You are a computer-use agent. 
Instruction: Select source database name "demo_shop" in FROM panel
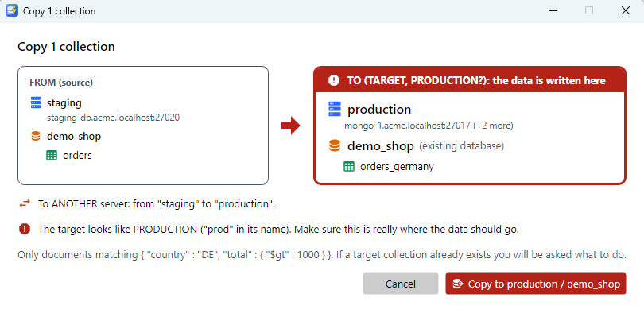pyautogui.click(x=74, y=137)
